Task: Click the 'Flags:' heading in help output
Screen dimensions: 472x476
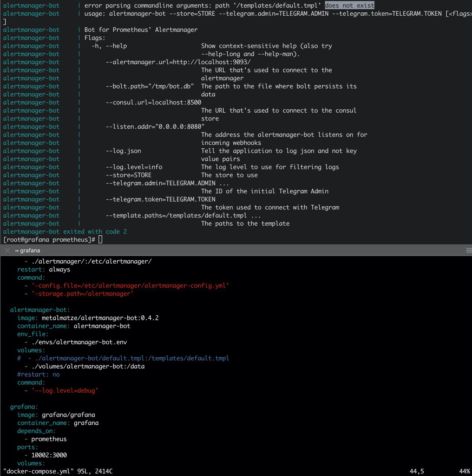Action: (x=95, y=38)
